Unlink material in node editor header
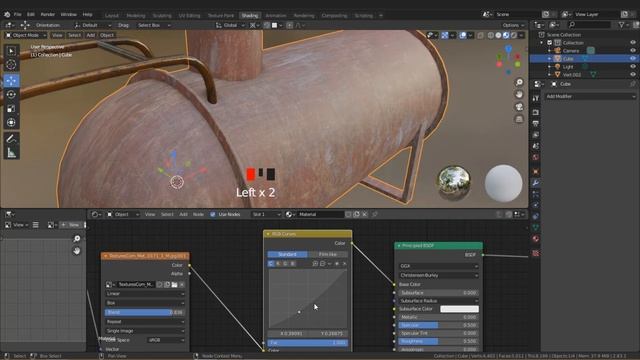This screenshot has height=360, width=640. point(364,214)
